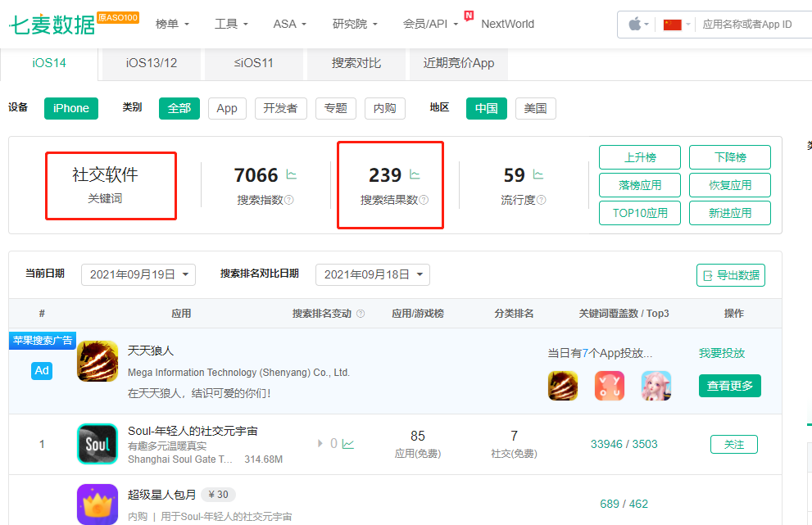The image size is (812, 525).
Task: Click the 上升榜 button
Action: click(x=640, y=157)
